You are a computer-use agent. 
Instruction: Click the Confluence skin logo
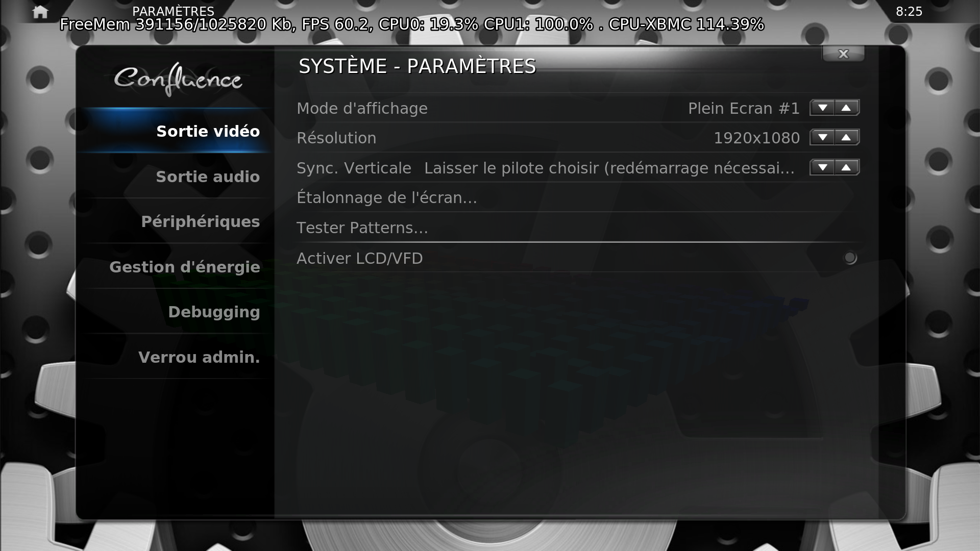tap(178, 79)
